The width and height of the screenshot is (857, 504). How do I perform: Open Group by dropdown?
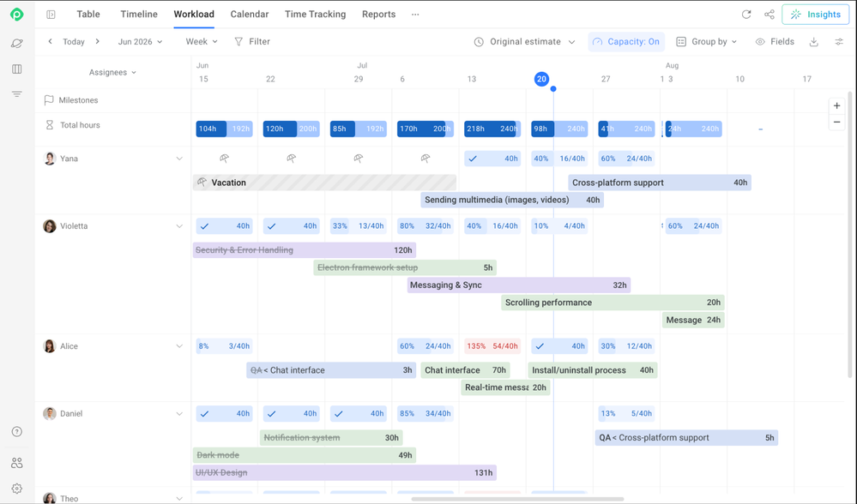click(x=707, y=41)
